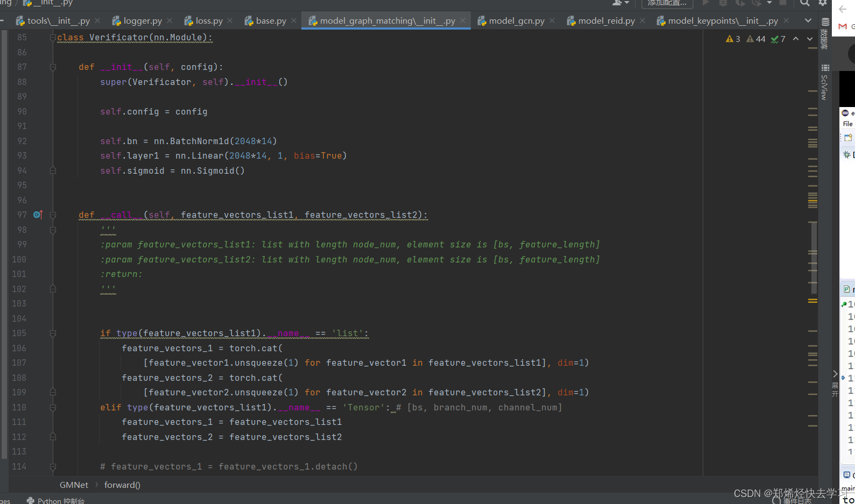Click forward() in the breadcrumb bar
The height and width of the screenshot is (504, 855).
click(122, 485)
